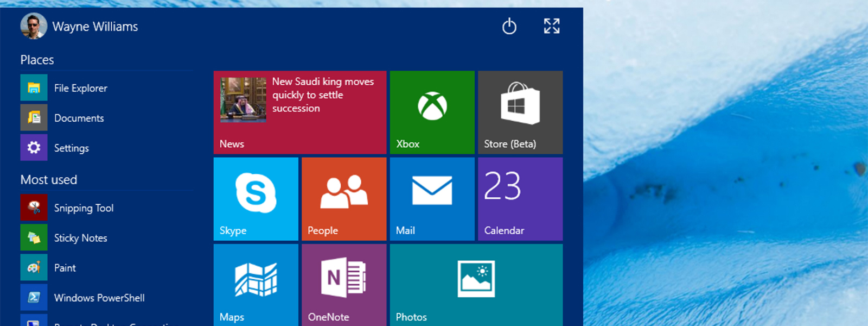868x326 pixels.
Task: Click the Saudi king news thumbnail image
Action: tap(243, 99)
